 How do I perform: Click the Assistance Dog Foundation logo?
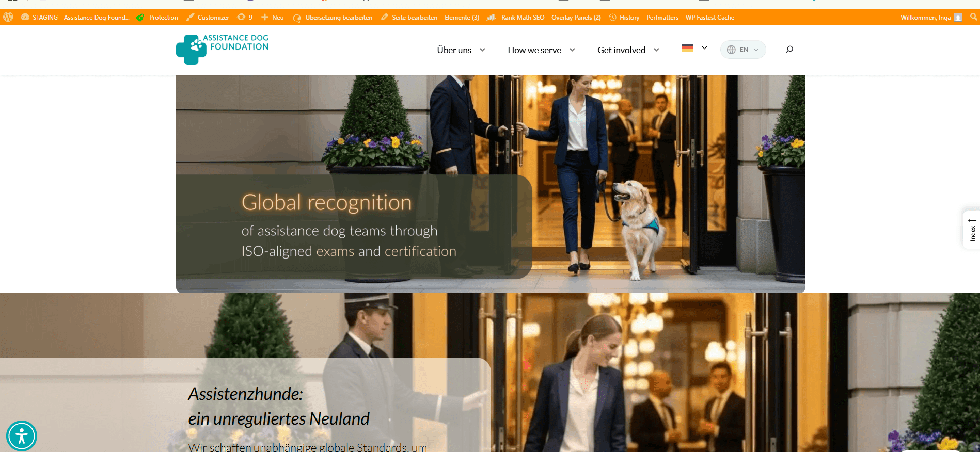[223, 50]
